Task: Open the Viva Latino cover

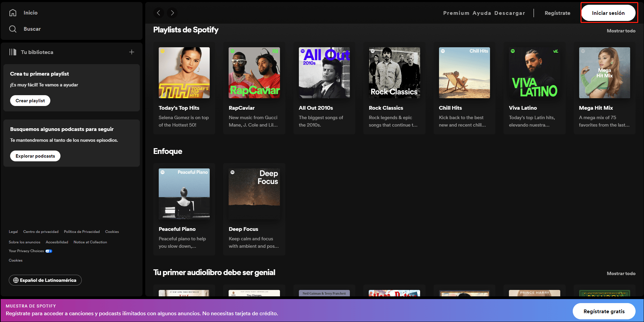Action: point(535,73)
